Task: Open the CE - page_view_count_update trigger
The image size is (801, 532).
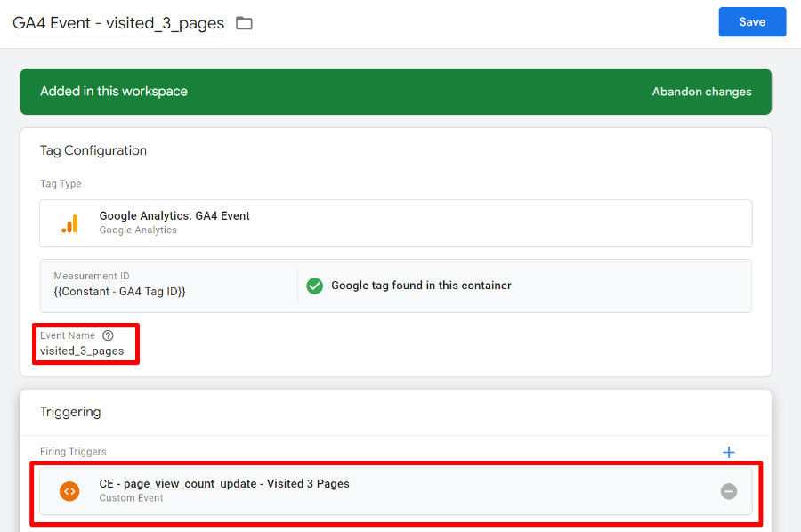Action: pyautogui.click(x=396, y=491)
